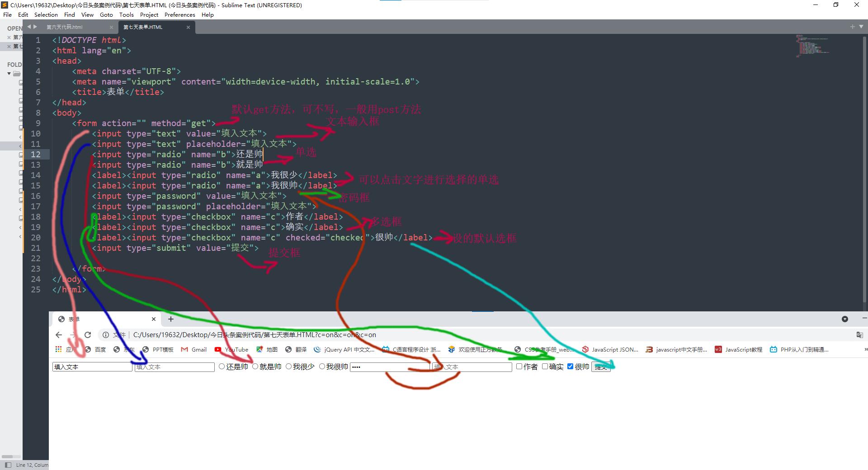Open the YouTube bookmark
The width and height of the screenshot is (868, 470).
[x=231, y=349]
